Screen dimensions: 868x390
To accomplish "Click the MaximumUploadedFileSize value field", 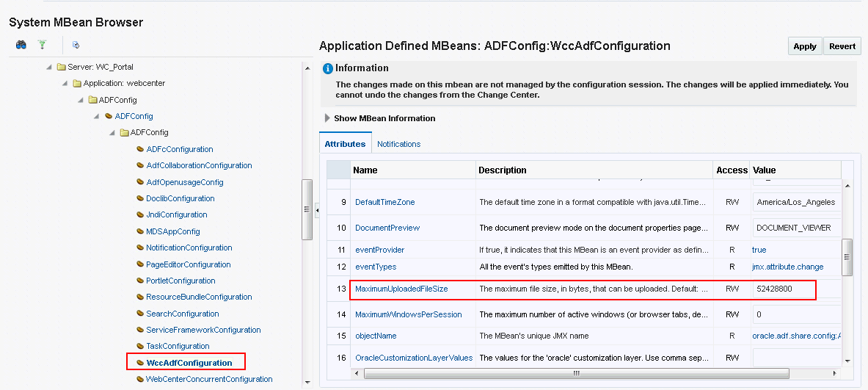I will (784, 289).
